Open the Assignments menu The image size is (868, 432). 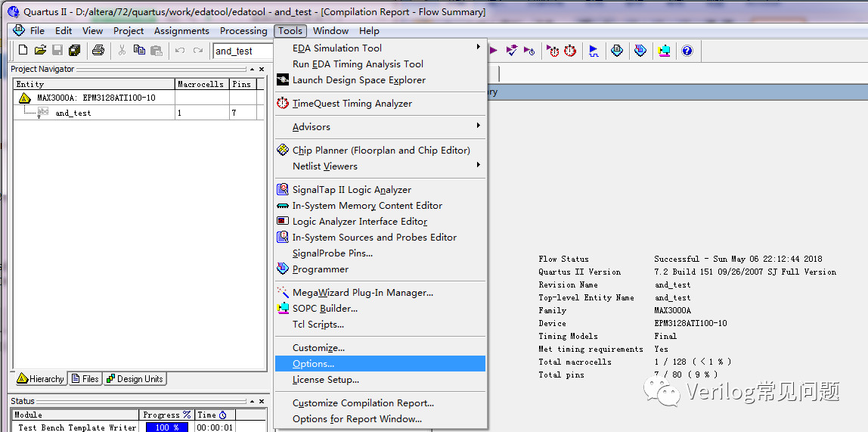pos(181,31)
